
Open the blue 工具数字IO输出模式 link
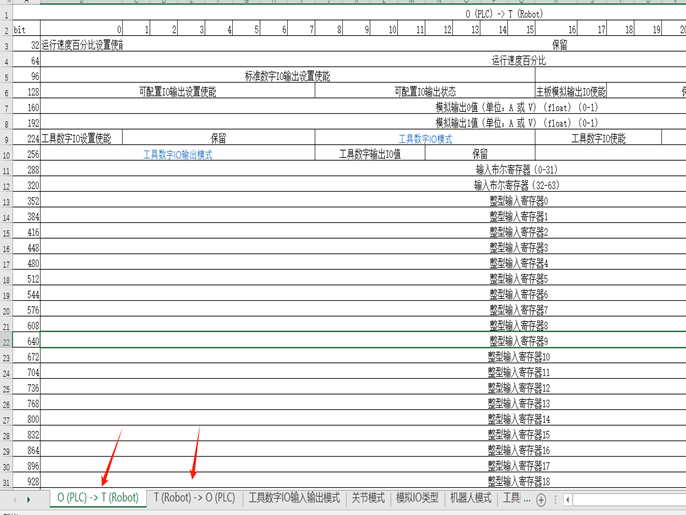click(177, 155)
